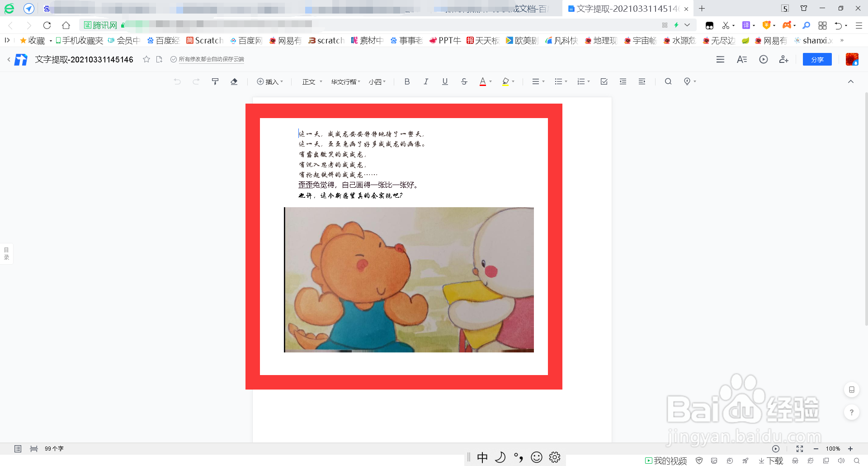Screen dimensions: 868x466
Task: Use the format painter tool
Action: click(215, 81)
